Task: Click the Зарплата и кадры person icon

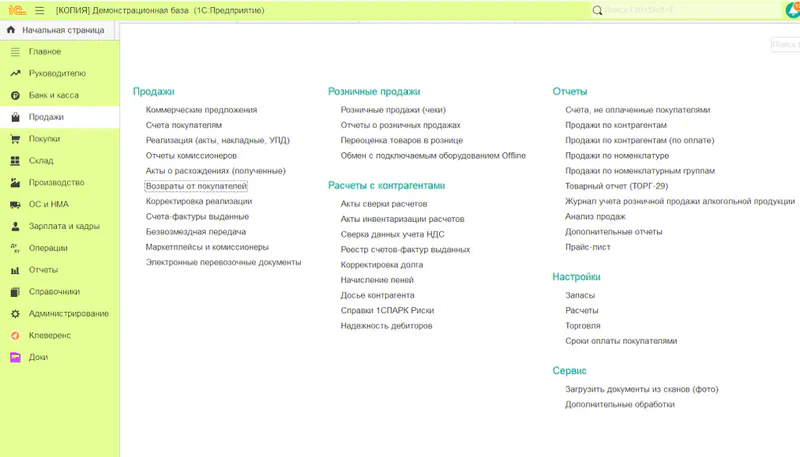Action: [x=15, y=226]
